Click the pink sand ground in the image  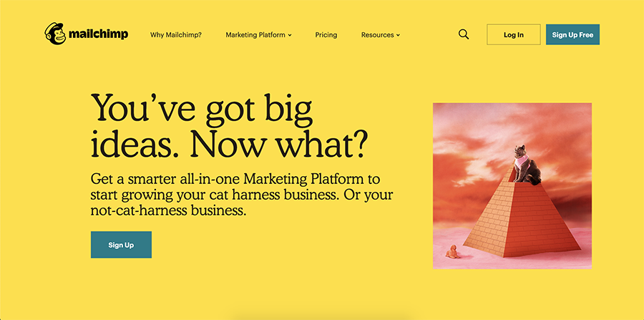point(512,262)
